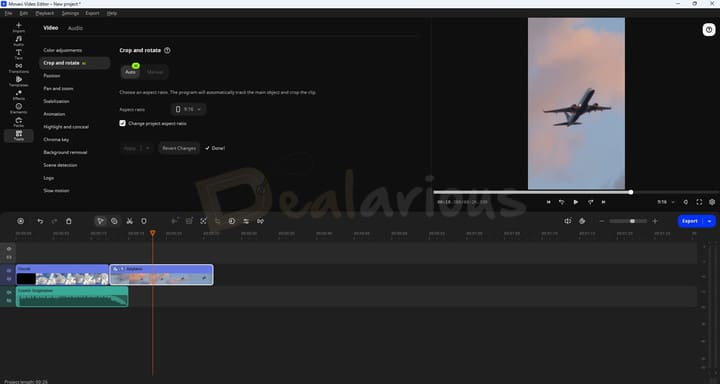Image resolution: width=720 pixels, height=384 pixels.
Task: Open the preview settings gear icon
Action: [x=712, y=202]
